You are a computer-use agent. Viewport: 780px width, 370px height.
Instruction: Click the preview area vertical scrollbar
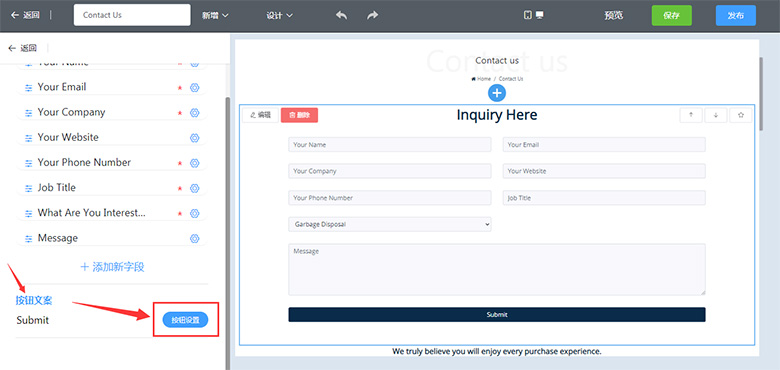[x=761, y=93]
